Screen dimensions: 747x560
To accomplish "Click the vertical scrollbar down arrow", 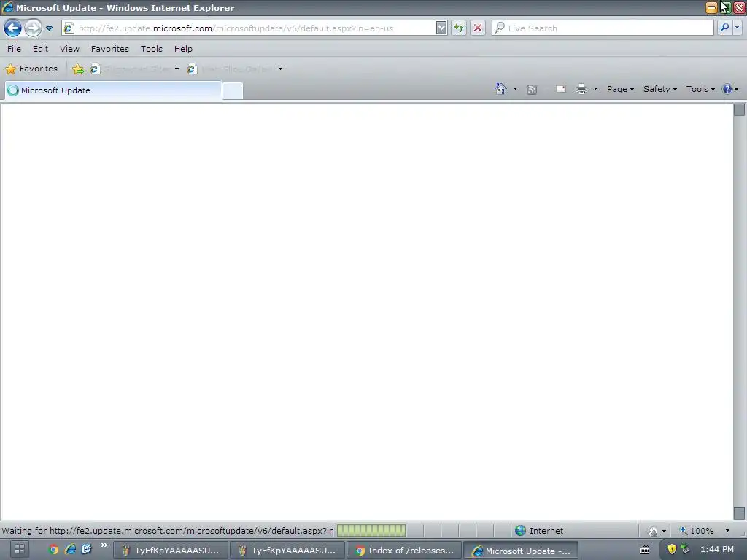I will tap(739, 513).
